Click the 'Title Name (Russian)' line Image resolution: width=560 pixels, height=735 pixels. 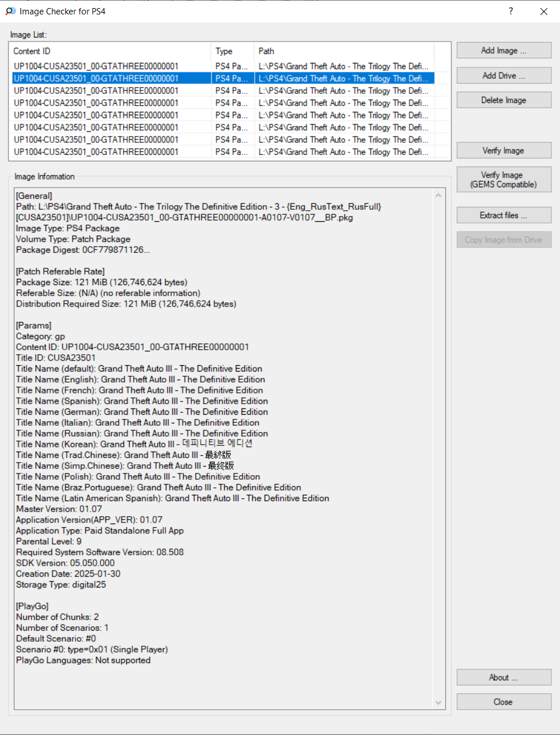142,433
